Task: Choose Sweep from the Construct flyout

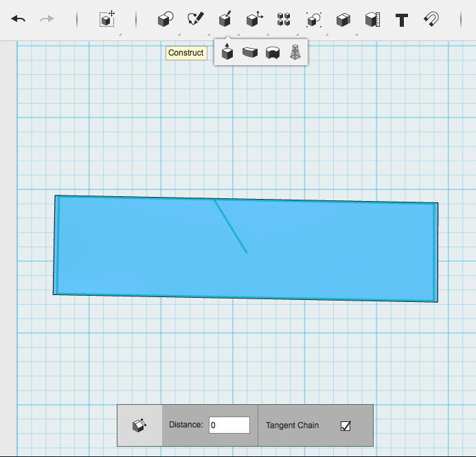Action: click(250, 52)
